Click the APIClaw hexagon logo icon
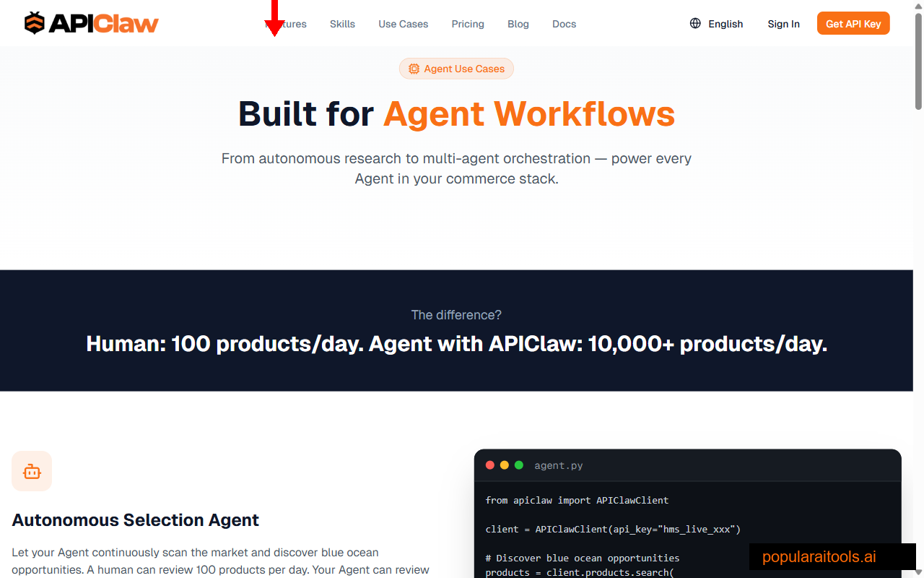 33,22
